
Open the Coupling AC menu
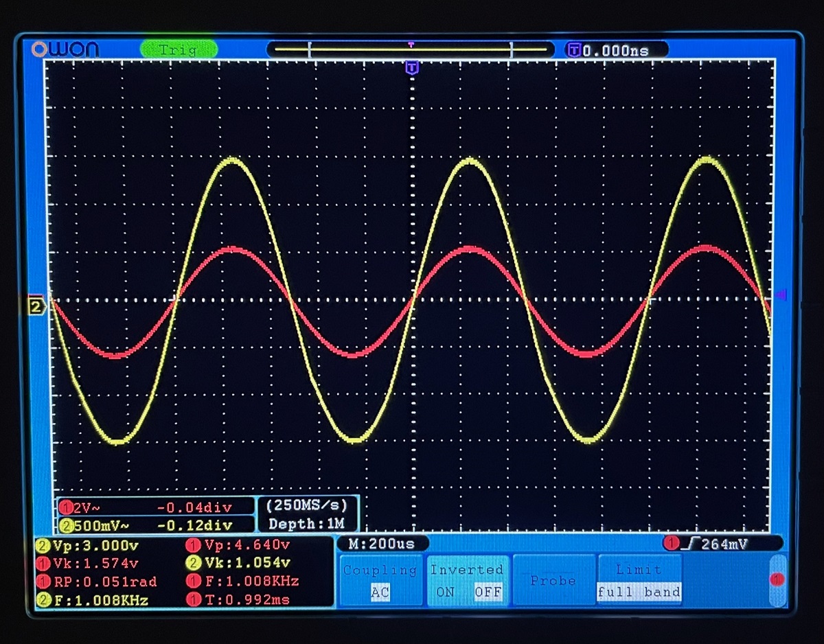coord(381,581)
